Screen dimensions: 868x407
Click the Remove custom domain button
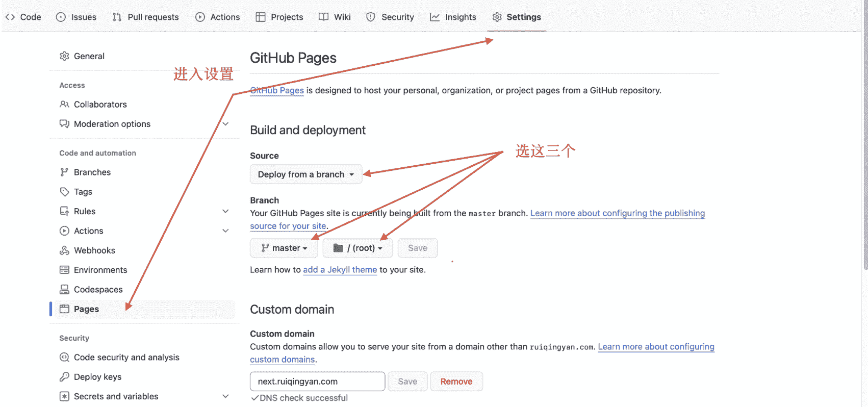(x=456, y=381)
